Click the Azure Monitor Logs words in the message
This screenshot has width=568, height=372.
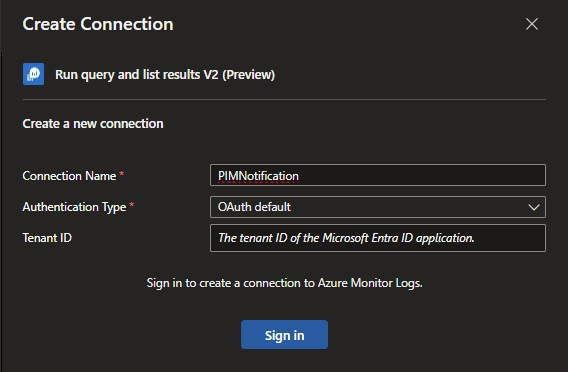click(x=370, y=283)
